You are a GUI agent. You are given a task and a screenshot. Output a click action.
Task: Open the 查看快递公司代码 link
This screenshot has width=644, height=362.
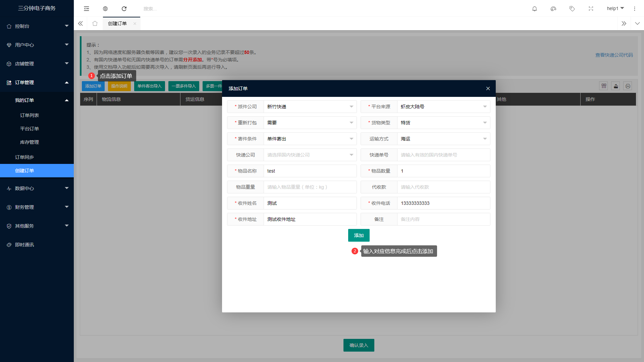(614, 55)
